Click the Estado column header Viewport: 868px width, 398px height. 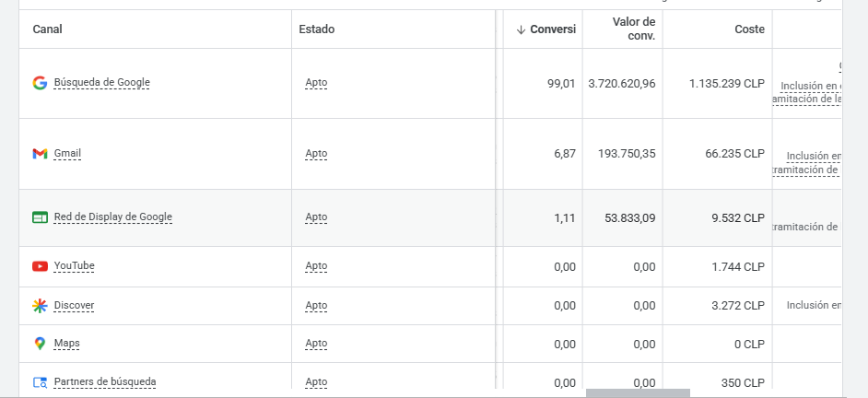316,29
